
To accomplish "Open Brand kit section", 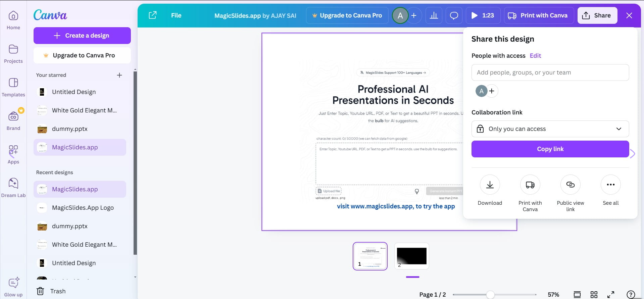I will tap(13, 120).
